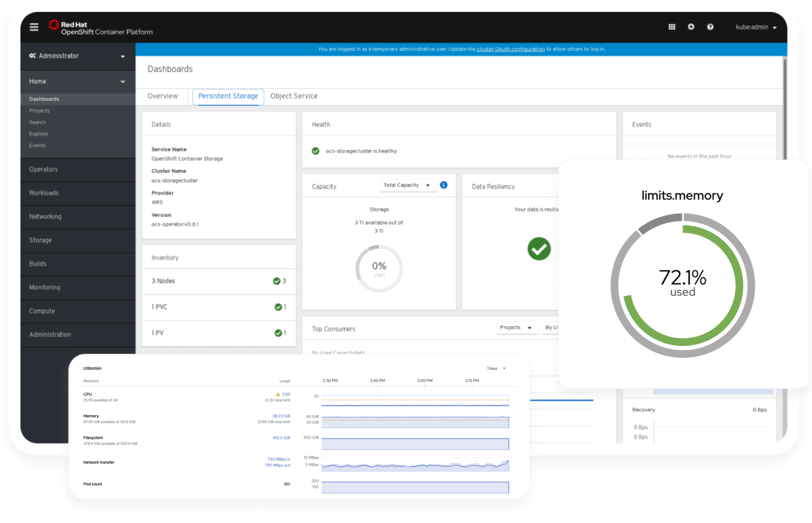Click the green healthy status icon
Image resolution: width=812 pixels, height=523 pixels.
[316, 151]
